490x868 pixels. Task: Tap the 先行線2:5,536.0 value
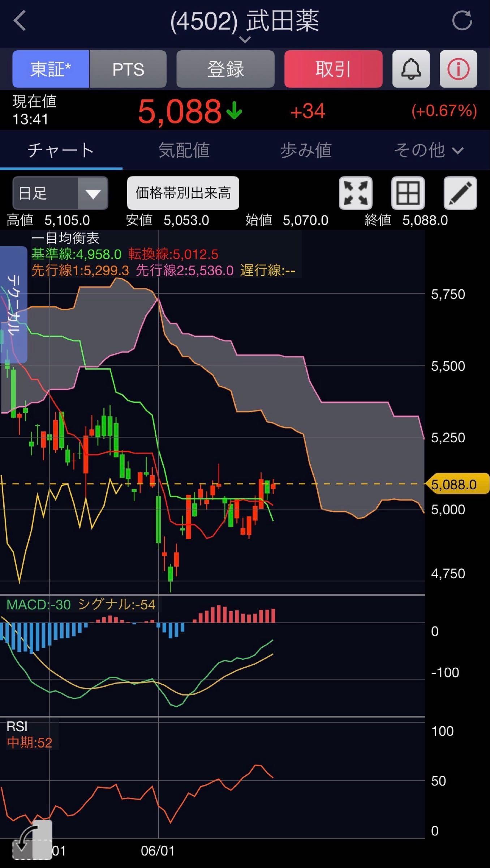tap(185, 271)
